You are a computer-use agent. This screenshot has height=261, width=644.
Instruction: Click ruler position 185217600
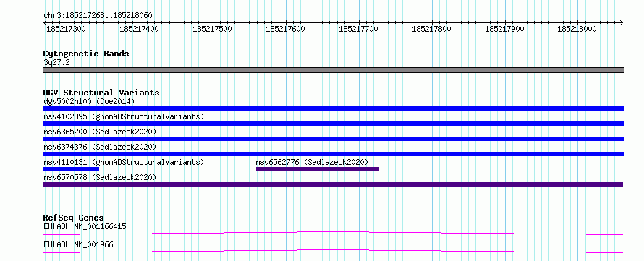[x=285, y=29]
